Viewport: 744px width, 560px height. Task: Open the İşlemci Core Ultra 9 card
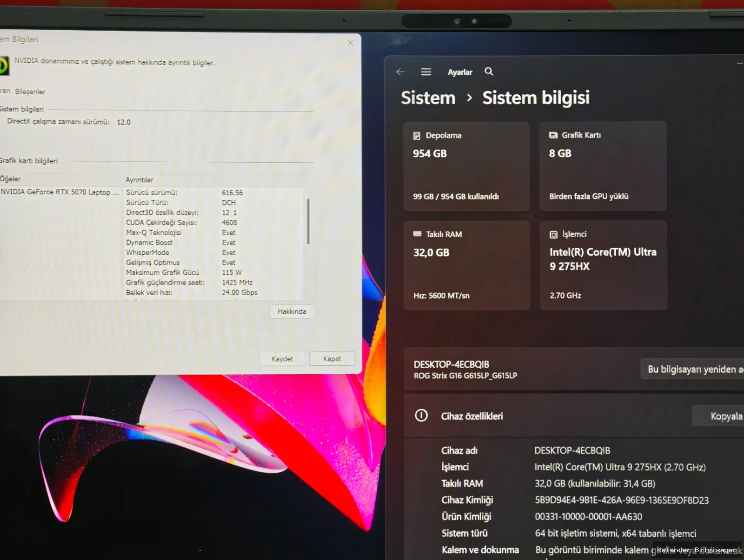[x=603, y=265]
